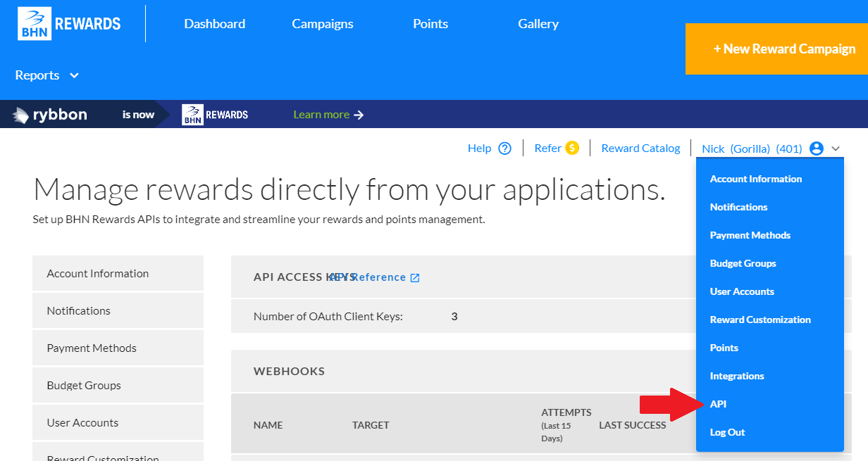
Task: Choose Payment Methods in dropdown menu
Action: coord(750,235)
